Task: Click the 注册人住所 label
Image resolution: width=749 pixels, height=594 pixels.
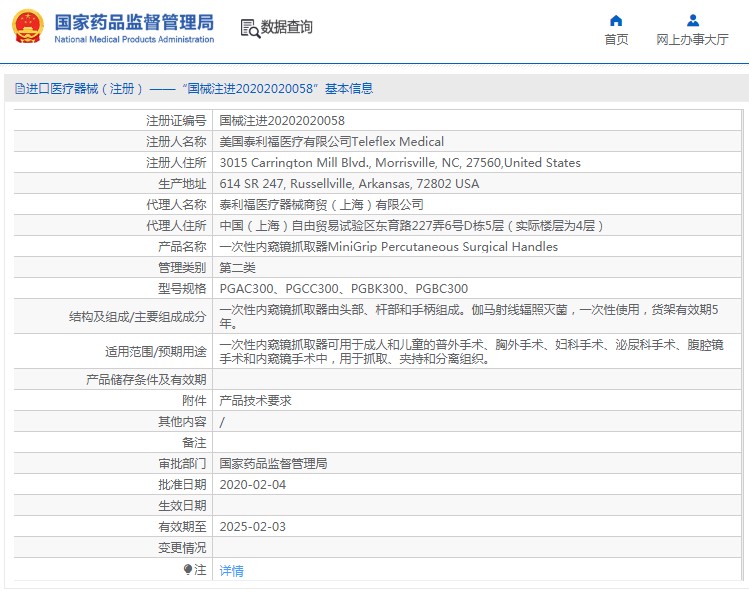Action: (x=176, y=163)
